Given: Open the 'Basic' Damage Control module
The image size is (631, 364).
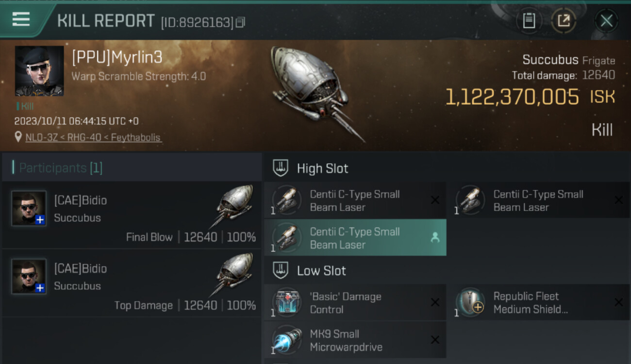Looking at the screenshot, I should 346,303.
